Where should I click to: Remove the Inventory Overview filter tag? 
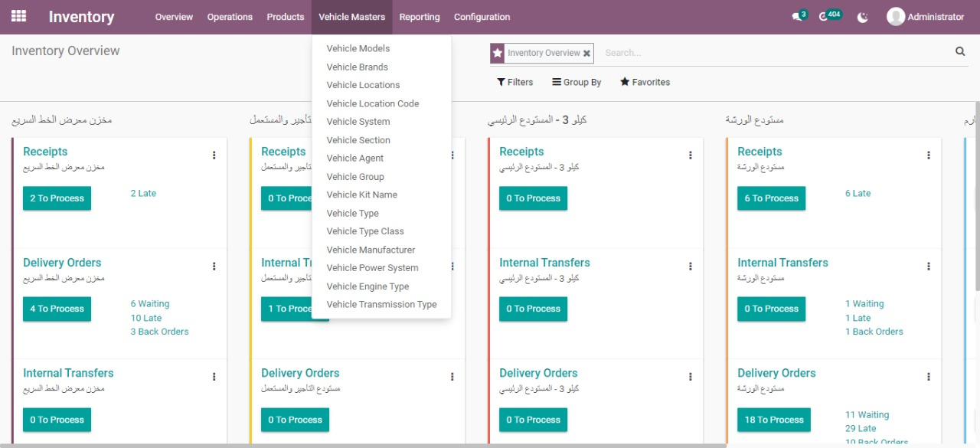586,54
